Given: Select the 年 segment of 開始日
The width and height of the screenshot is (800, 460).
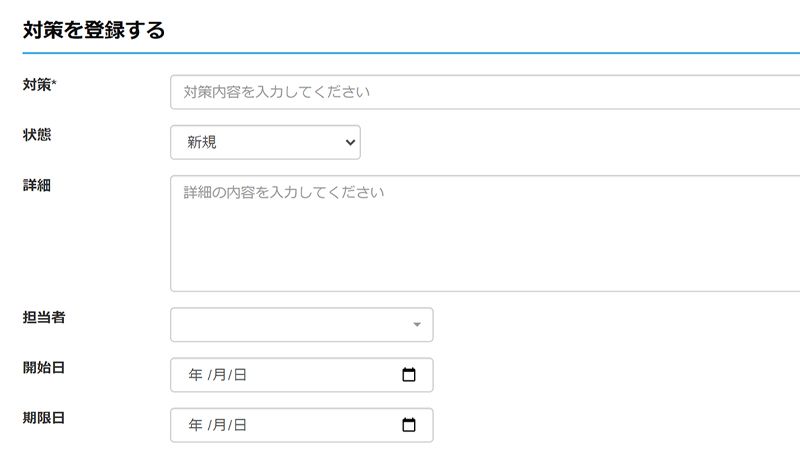Looking at the screenshot, I should tap(195, 375).
